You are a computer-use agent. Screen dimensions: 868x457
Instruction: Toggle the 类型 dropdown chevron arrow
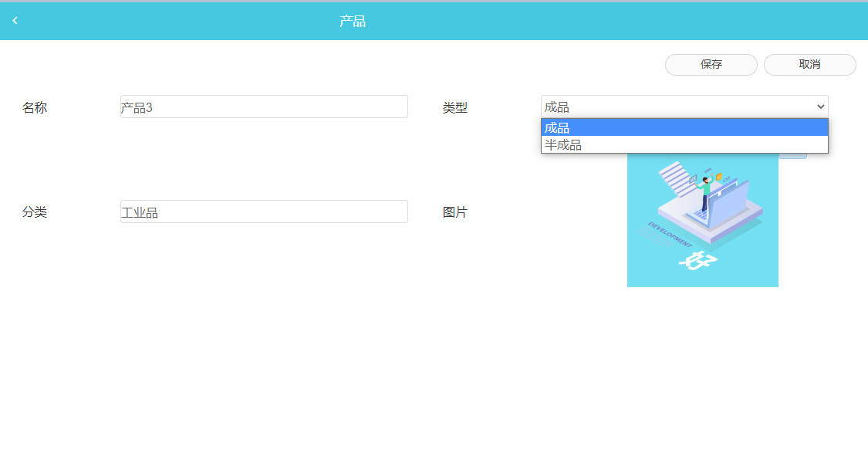coord(820,107)
